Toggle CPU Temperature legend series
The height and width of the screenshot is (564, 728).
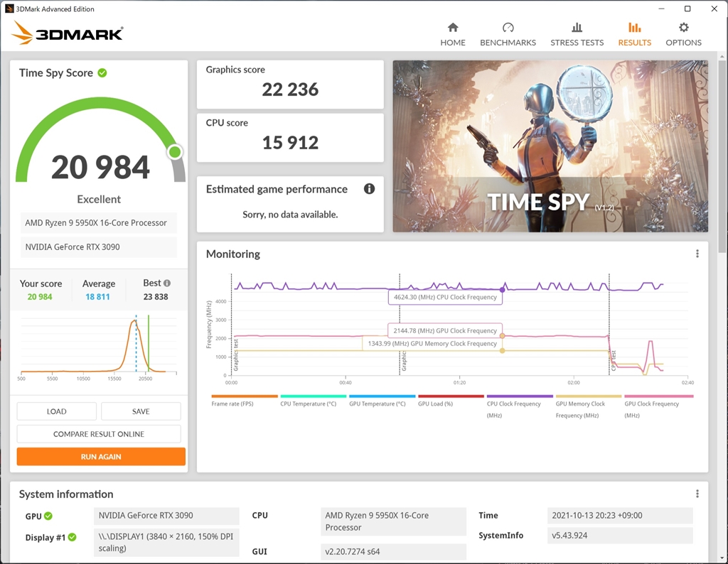[x=313, y=401]
